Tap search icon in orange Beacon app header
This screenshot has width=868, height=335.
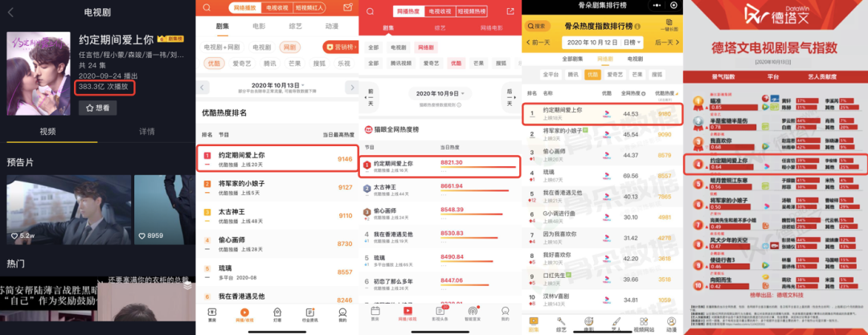(207, 8)
